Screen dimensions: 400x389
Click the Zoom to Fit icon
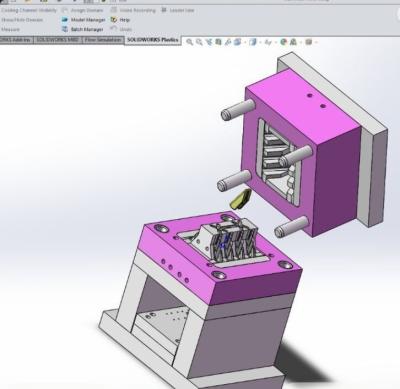coord(189,42)
